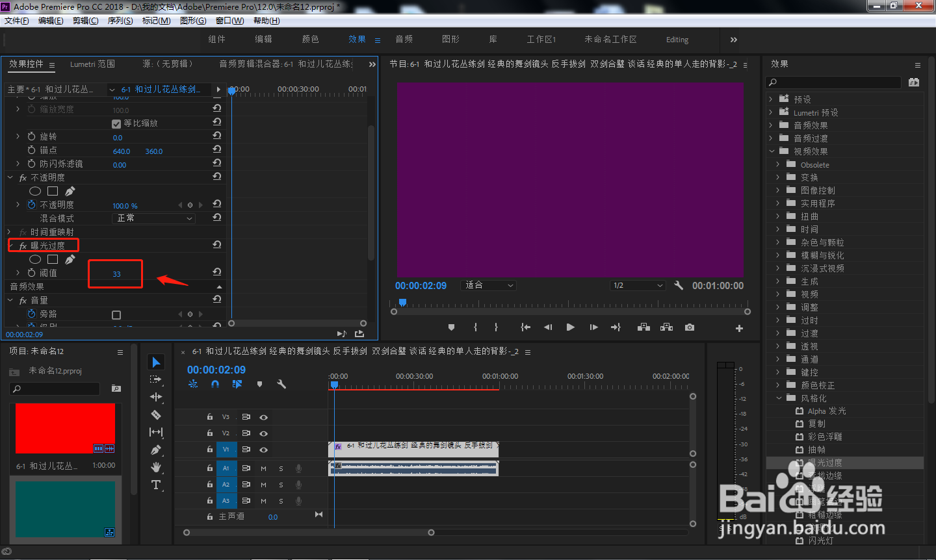936x560 pixels.
Task: Select the red clip thumbnail in Project
Action: point(65,428)
